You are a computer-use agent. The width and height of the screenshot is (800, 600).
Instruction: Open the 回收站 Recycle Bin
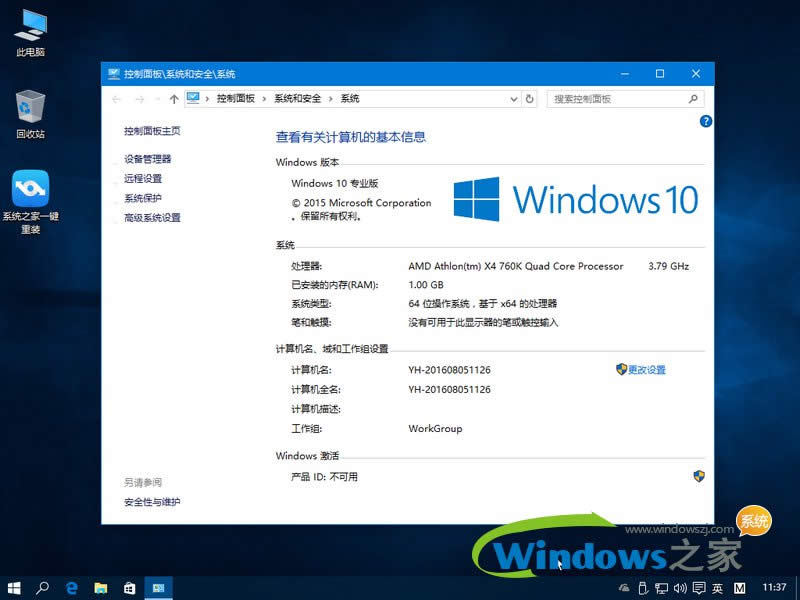pyautogui.click(x=30, y=100)
